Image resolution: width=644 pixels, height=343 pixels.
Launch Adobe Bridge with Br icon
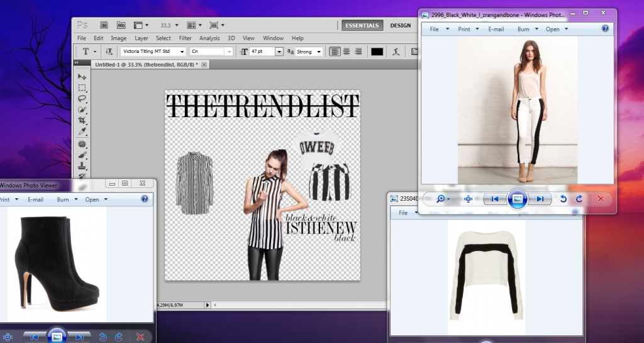[104, 25]
